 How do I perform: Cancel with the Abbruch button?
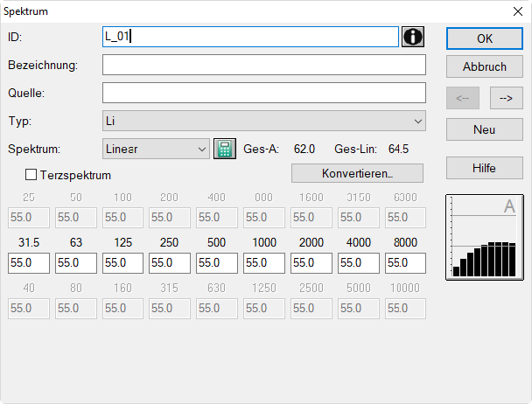tap(485, 66)
